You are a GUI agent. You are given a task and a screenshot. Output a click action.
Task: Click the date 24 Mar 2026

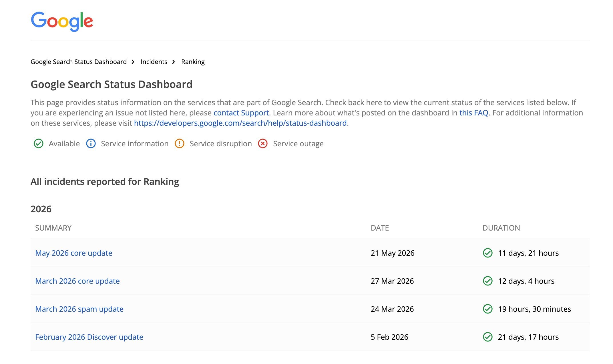point(392,309)
